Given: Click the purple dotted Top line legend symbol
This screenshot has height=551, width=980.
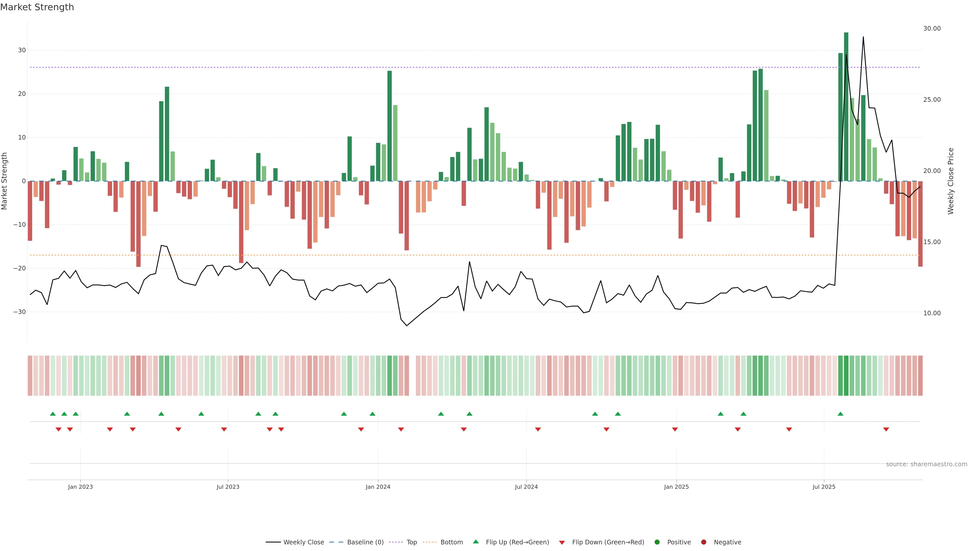Looking at the screenshot, I should [396, 542].
